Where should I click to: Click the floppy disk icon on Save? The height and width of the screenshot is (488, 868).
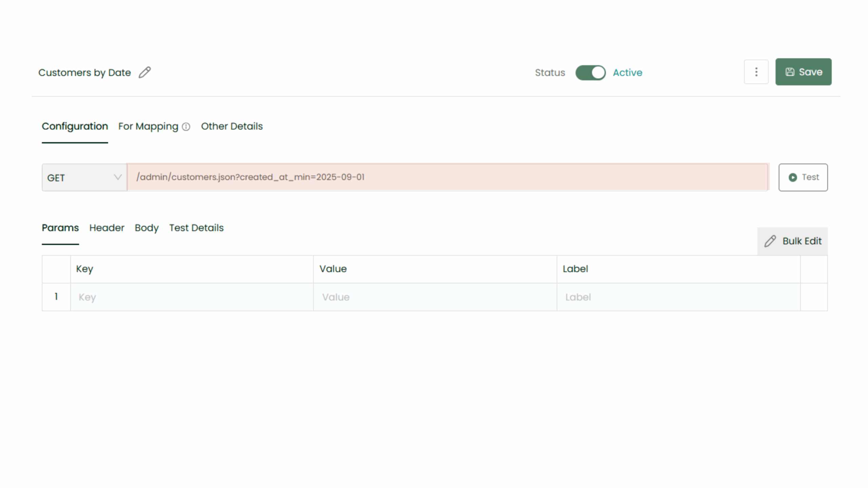point(790,72)
